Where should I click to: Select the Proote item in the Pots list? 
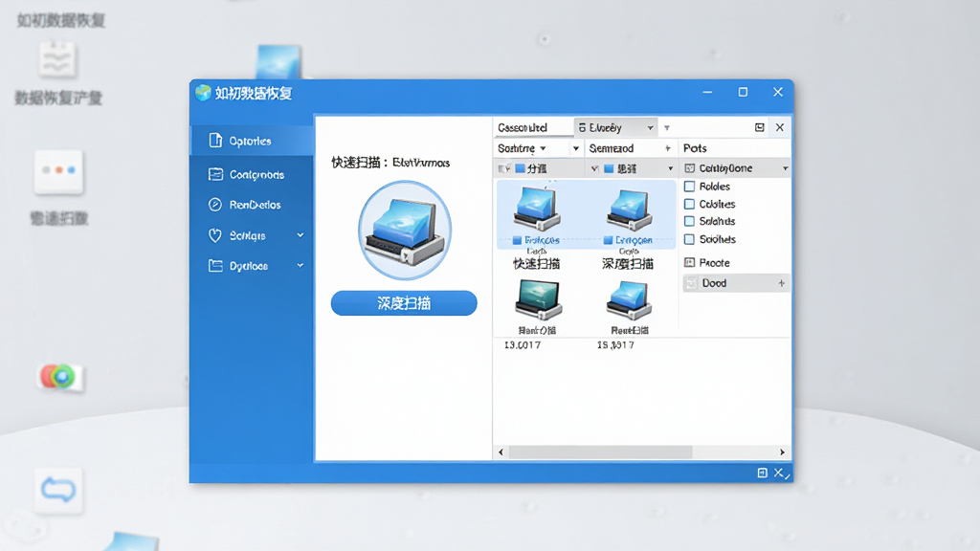pos(707,263)
